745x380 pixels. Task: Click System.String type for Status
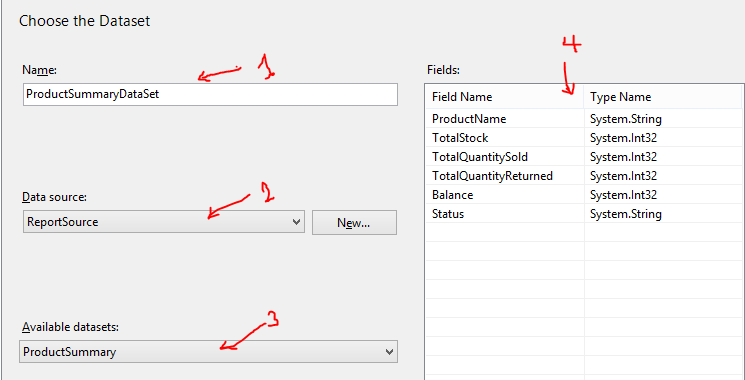pos(626,214)
